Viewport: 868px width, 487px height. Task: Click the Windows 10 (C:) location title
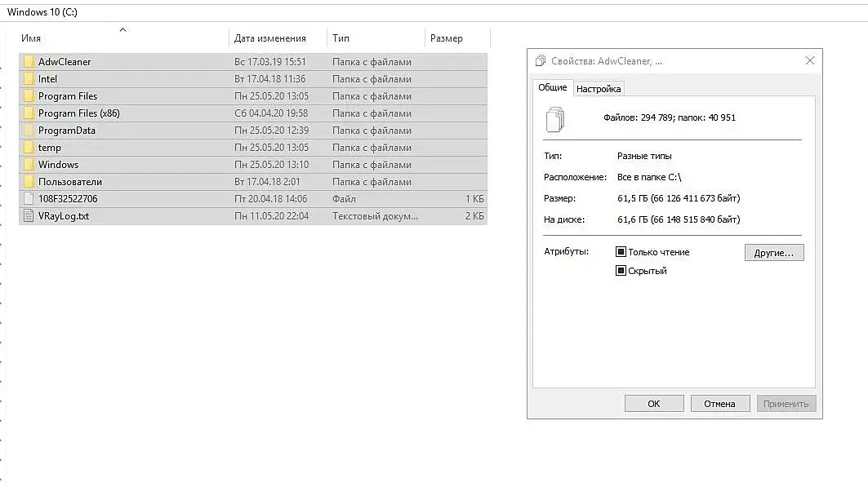[42, 11]
